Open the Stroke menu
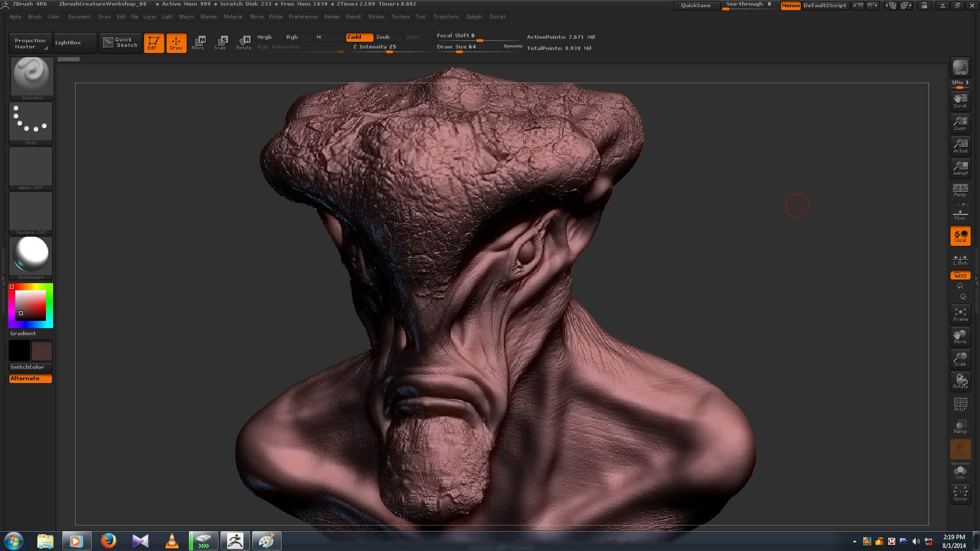Screen dimensions: 980x551 point(376,17)
